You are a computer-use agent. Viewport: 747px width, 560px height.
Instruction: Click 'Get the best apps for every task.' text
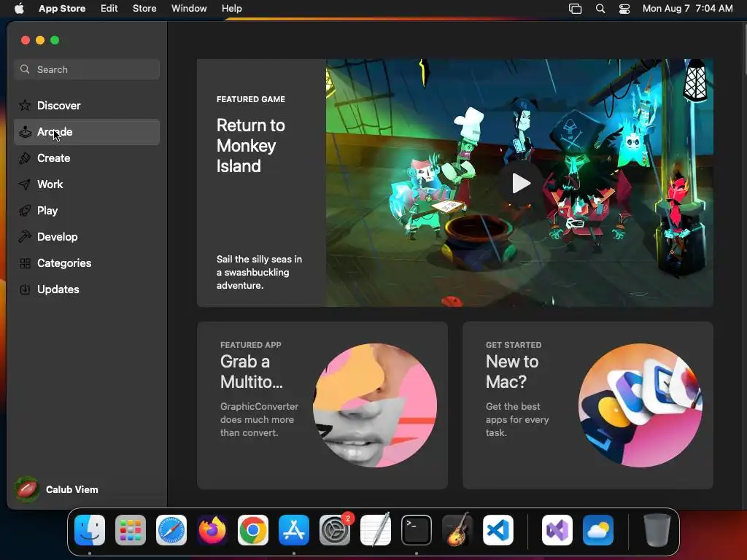pos(517,419)
